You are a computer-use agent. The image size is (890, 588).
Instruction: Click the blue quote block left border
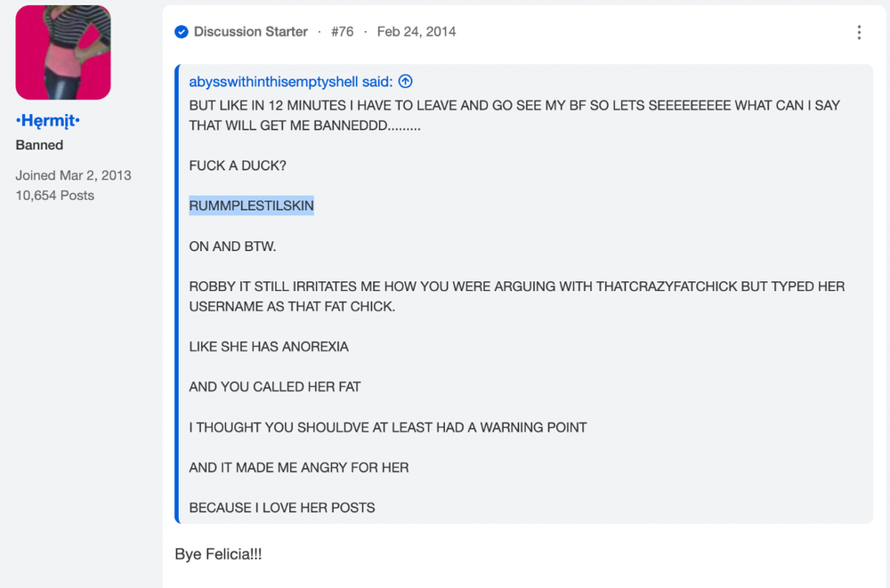click(x=177, y=294)
